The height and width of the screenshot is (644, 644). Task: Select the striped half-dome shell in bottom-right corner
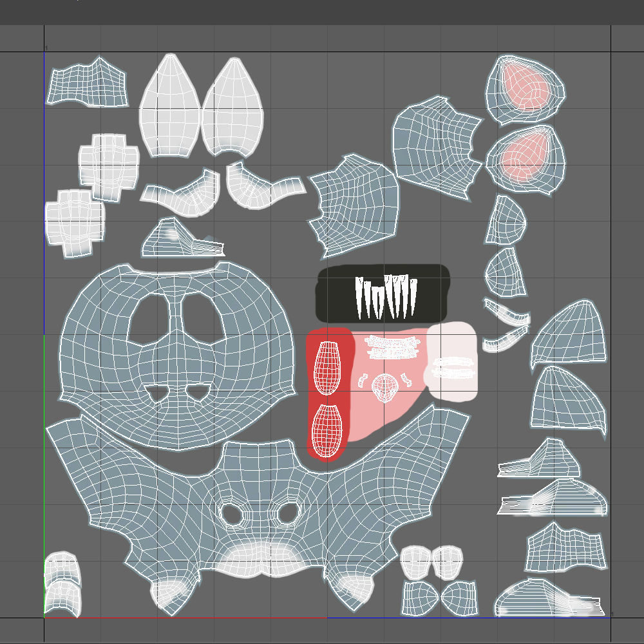click(549, 598)
